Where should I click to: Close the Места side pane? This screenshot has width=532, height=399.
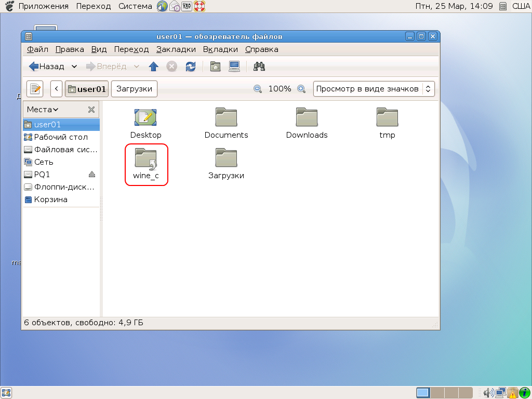(x=91, y=110)
